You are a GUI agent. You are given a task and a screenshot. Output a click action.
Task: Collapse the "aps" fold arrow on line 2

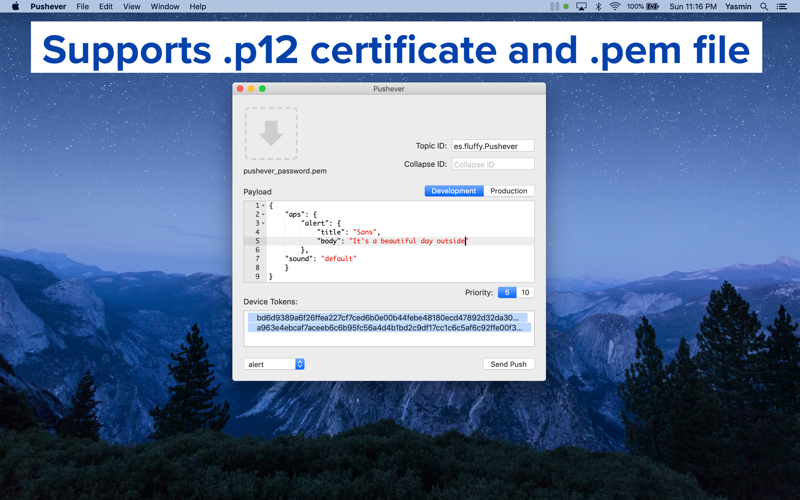(263, 214)
